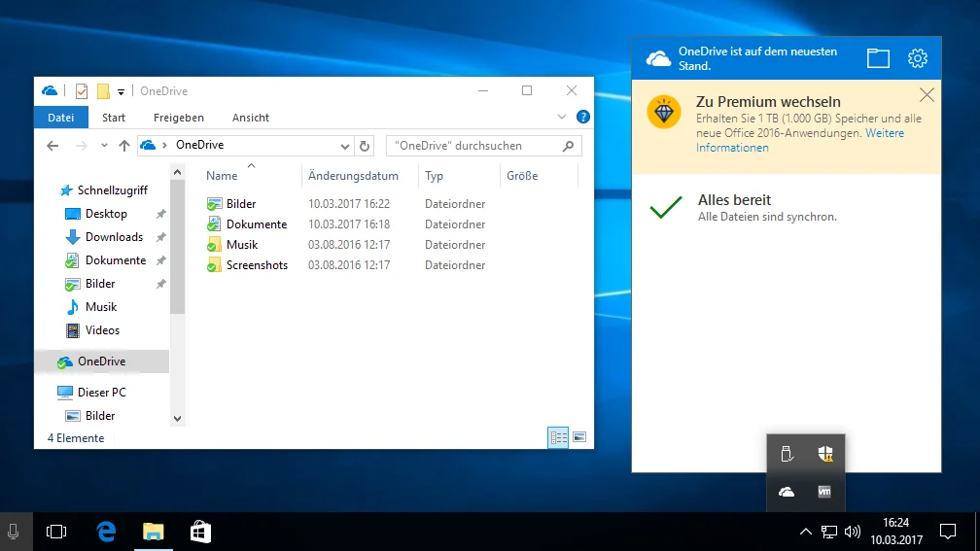Screen dimensions: 980x551
Task: Switch to the Freigeben ribbon tab
Action: click(179, 118)
